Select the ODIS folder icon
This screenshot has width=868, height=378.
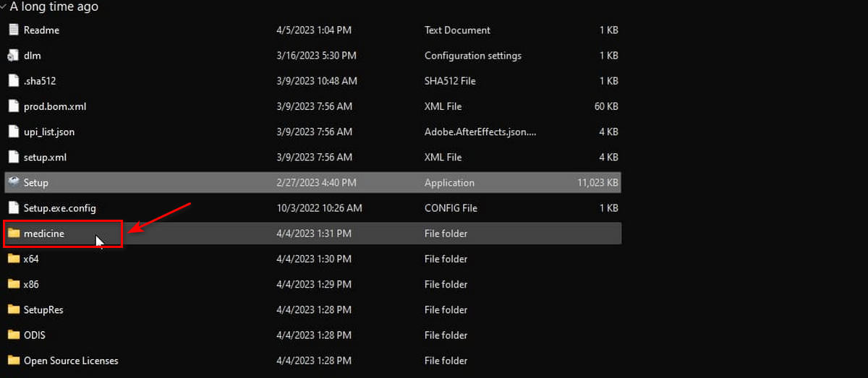[13, 335]
